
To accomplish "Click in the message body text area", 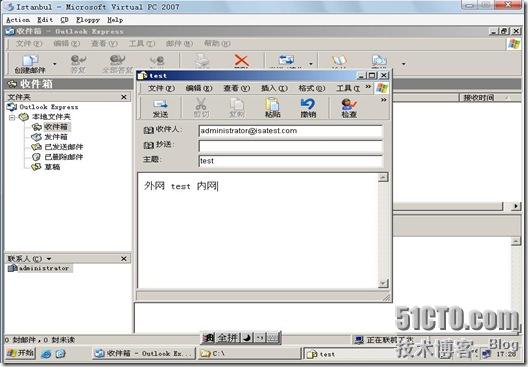I will coord(258,231).
